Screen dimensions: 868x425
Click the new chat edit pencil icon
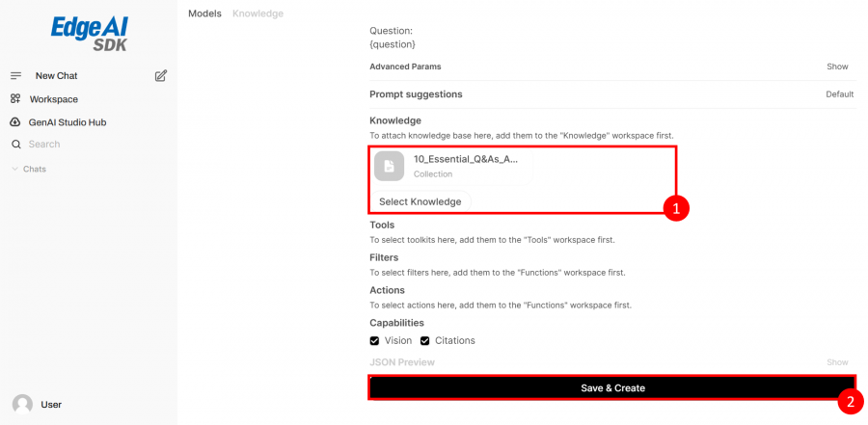tap(161, 75)
